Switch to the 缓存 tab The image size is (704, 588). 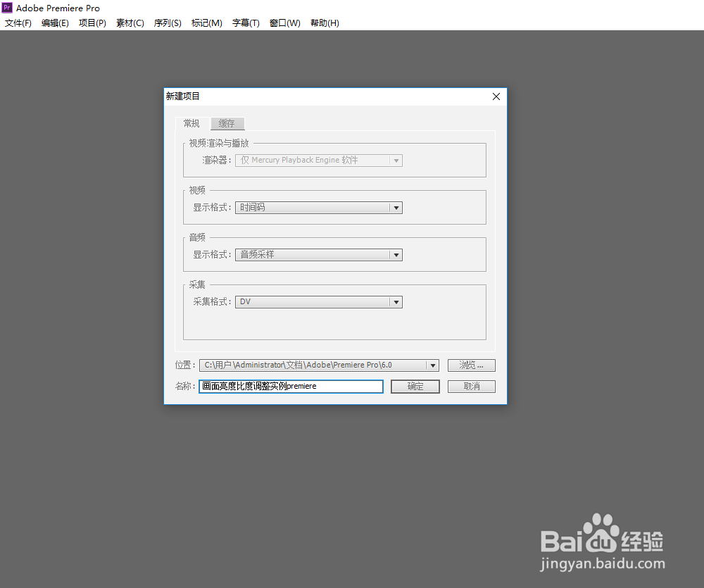coord(227,123)
